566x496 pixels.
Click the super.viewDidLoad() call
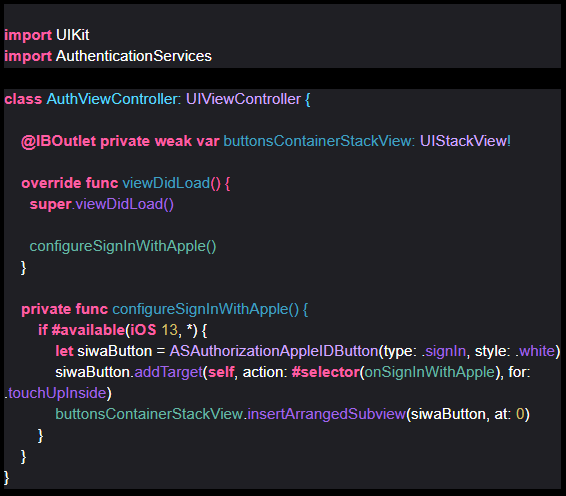click(101, 204)
